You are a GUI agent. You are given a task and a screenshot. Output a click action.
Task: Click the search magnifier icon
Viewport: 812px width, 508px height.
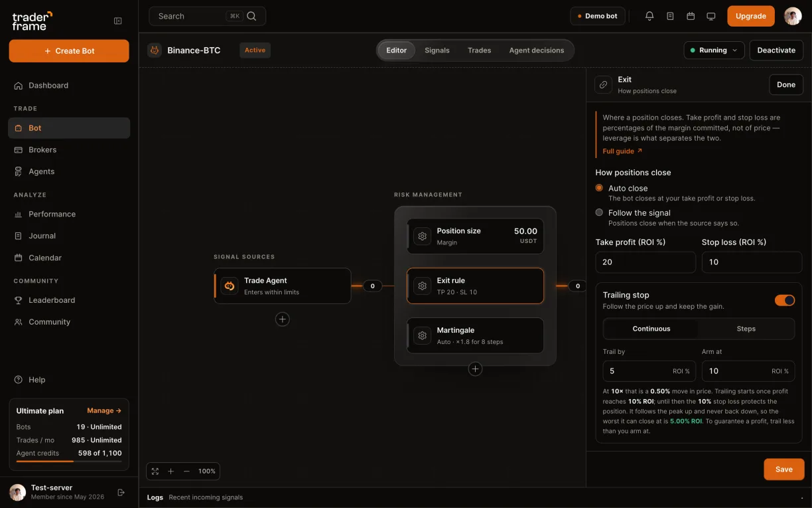pyautogui.click(x=251, y=16)
